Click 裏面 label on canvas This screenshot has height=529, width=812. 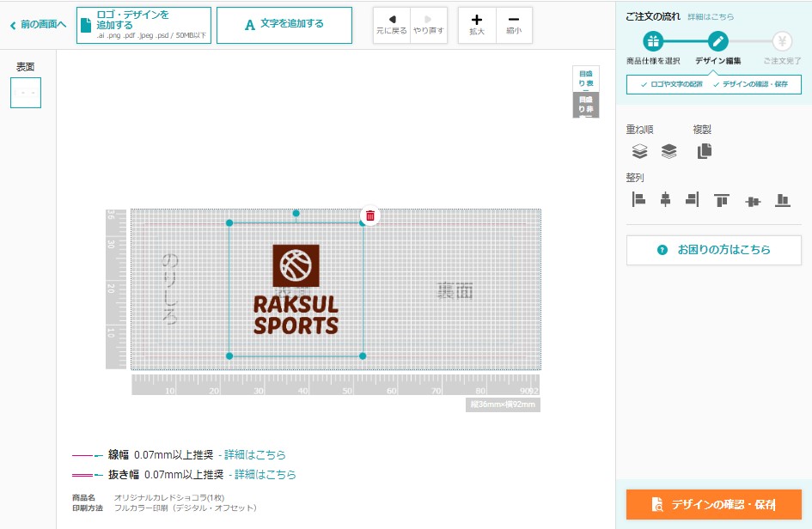[x=455, y=290]
